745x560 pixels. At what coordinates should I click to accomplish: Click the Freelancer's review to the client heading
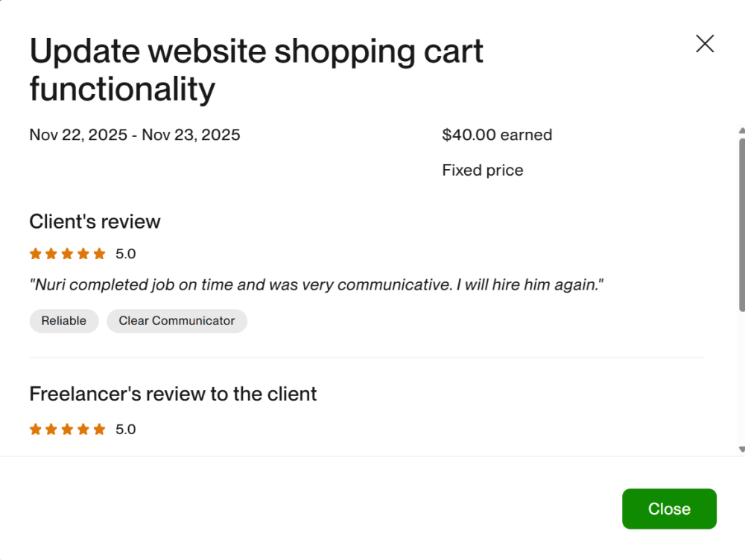(x=173, y=394)
